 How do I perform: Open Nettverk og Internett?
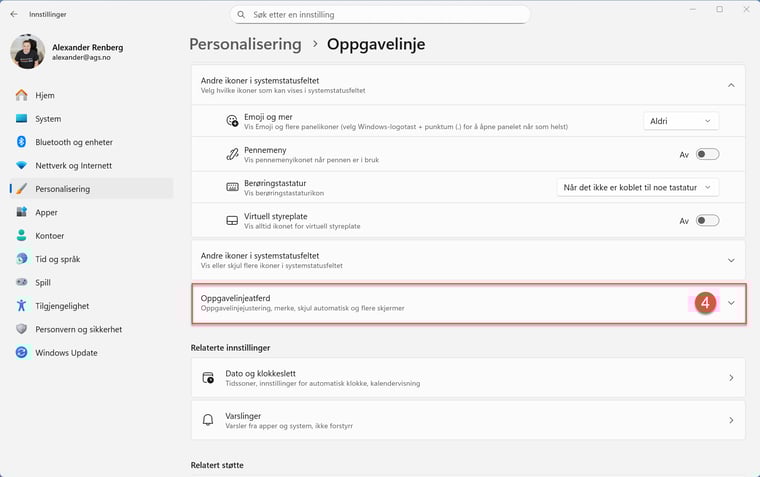click(92, 165)
